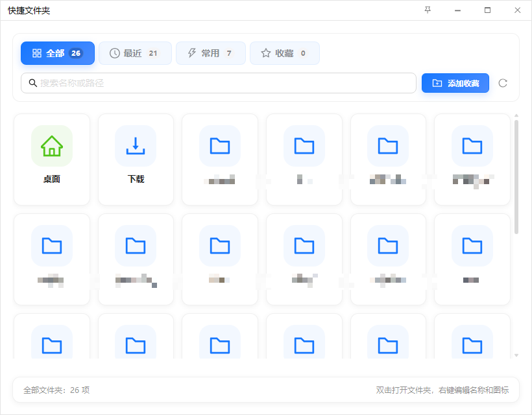The image size is (532, 415).
Task: Pin the 快捷文件夹 window on top
Action: click(428, 10)
